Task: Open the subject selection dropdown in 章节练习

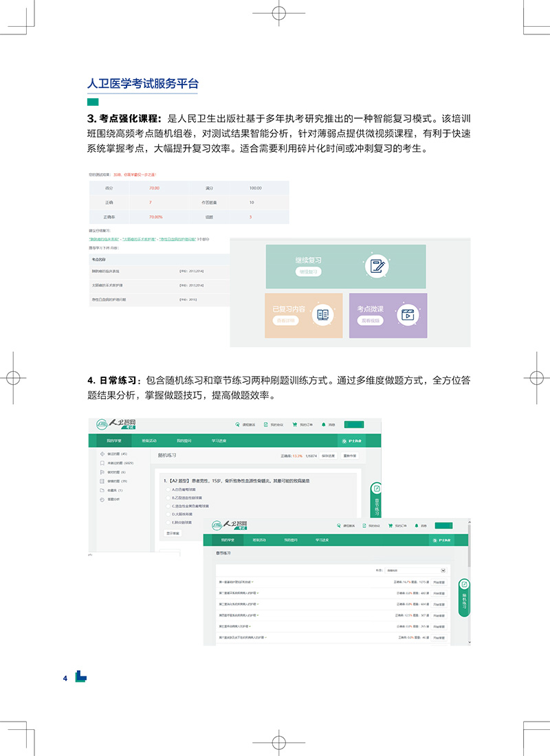Action: (443, 570)
